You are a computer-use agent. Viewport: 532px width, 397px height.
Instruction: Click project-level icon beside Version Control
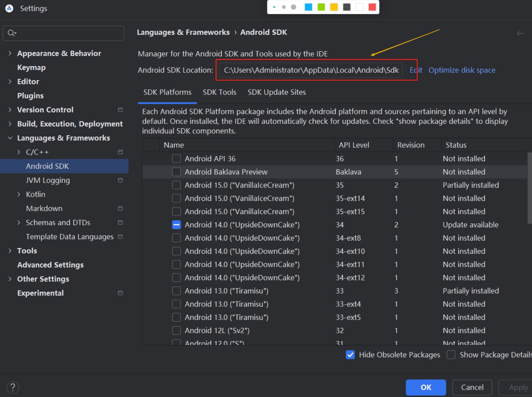click(120, 110)
